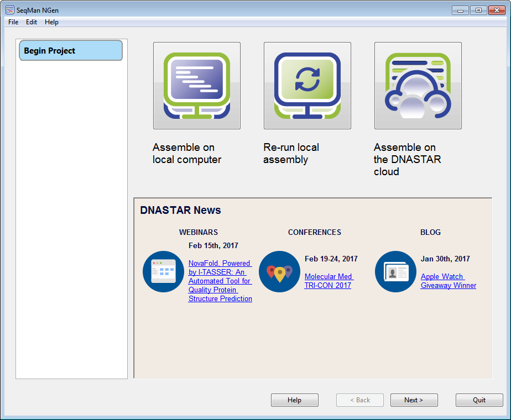Click the 'Re-run local assembly' label
This screenshot has width=511, height=420.
point(291,153)
